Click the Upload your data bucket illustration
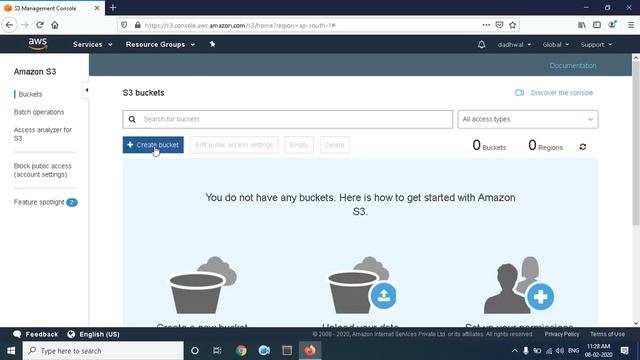 (x=362, y=285)
